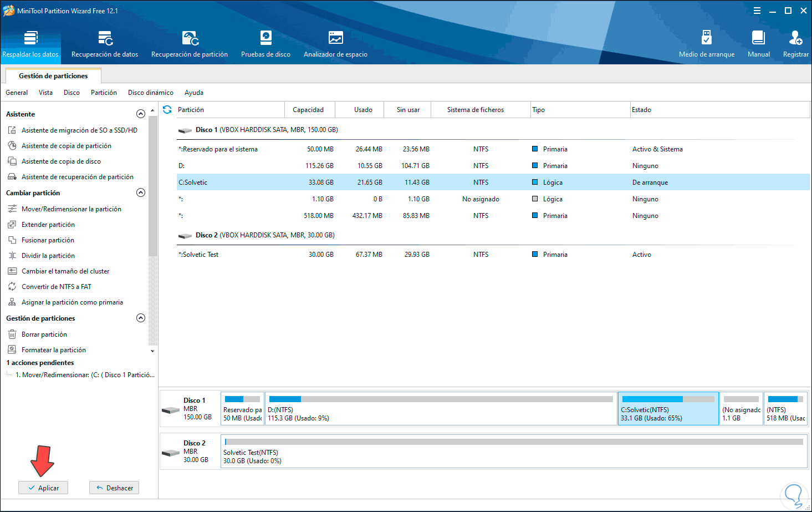Select the pending Mover/Redimensionar action item

85,375
